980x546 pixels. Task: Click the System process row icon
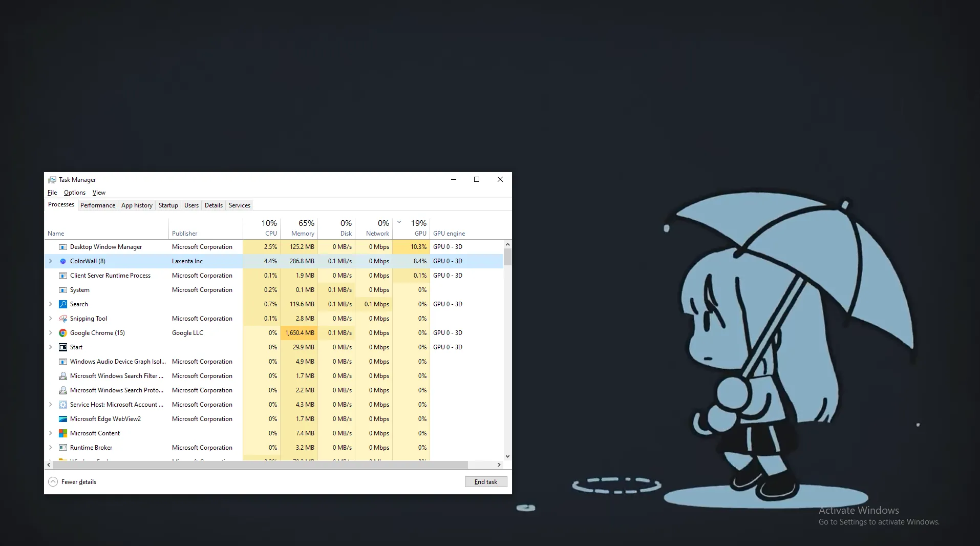click(63, 290)
